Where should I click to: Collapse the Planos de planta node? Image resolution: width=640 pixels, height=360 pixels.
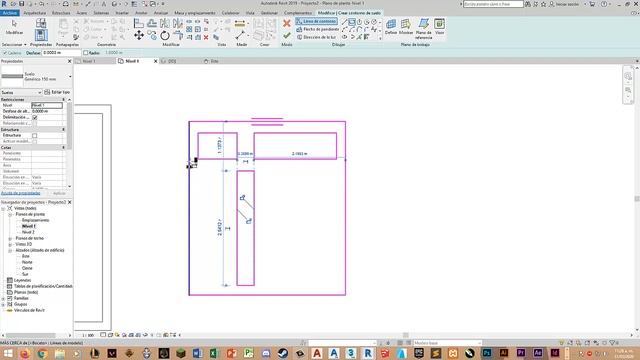tap(10, 214)
